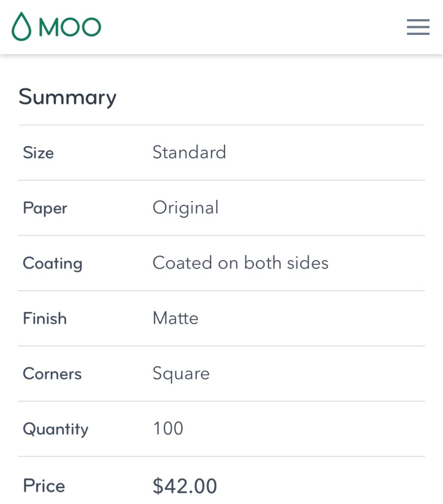Click the MOO water droplet logo icon
The height and width of the screenshot is (504, 443).
(x=21, y=27)
